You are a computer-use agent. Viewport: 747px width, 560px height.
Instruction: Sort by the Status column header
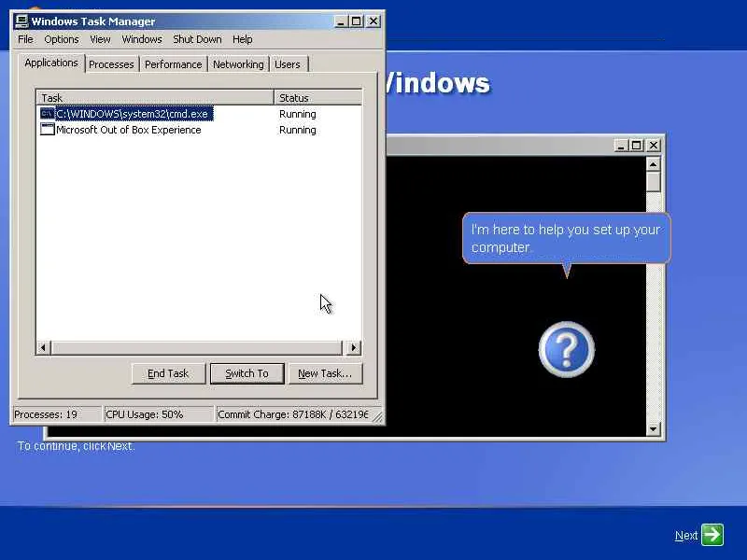[317, 98]
